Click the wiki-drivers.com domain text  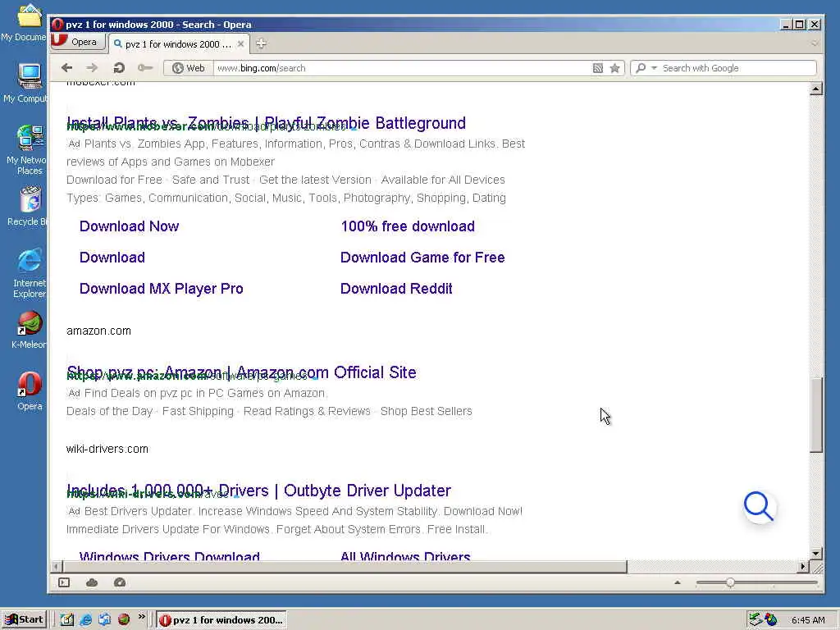click(x=107, y=449)
